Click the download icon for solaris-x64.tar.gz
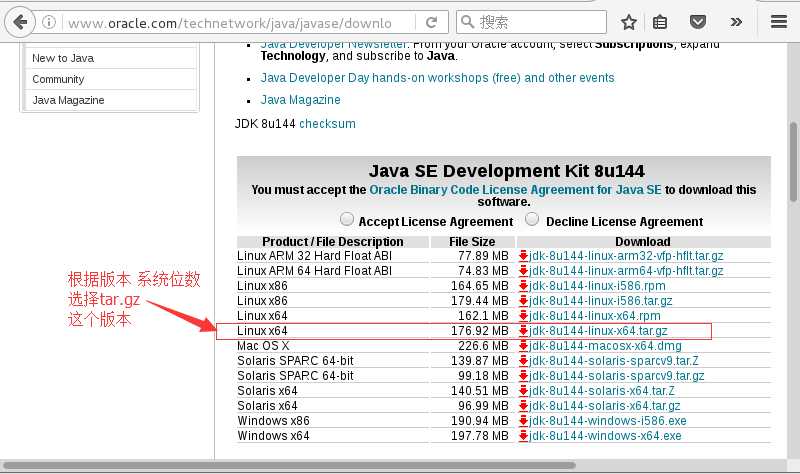 point(523,406)
